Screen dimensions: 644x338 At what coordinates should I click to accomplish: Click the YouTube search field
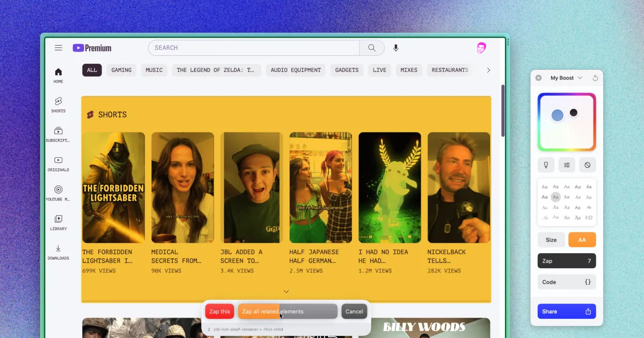(x=252, y=48)
